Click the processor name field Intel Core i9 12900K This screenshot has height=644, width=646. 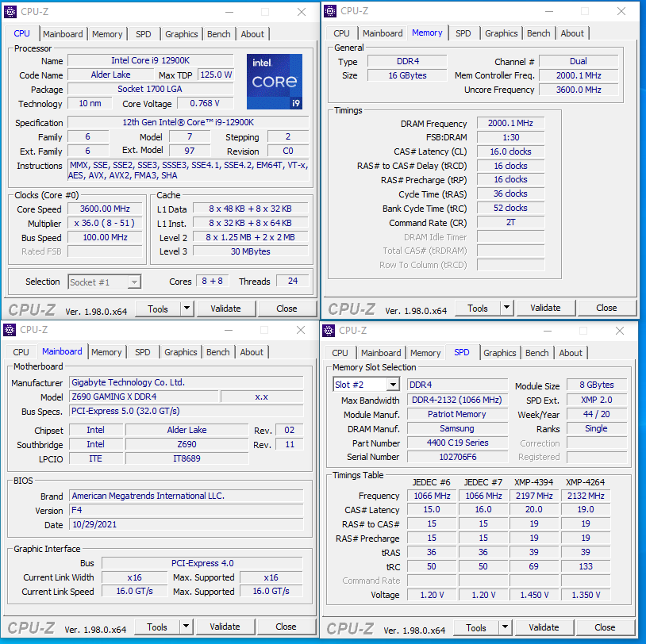pyautogui.click(x=150, y=60)
